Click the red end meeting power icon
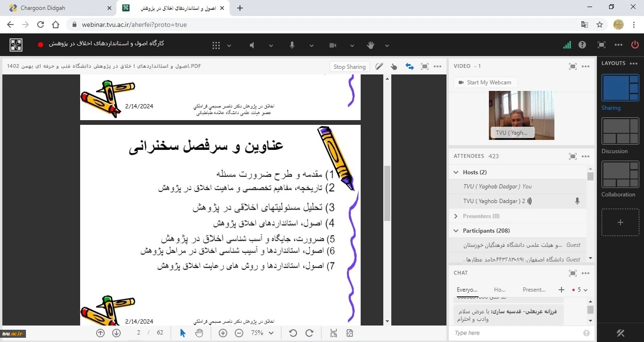 click(635, 45)
